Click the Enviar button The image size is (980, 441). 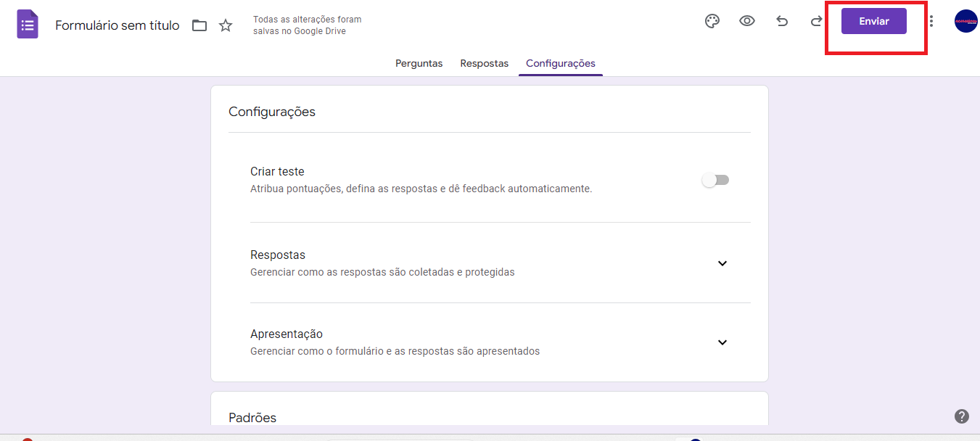pyautogui.click(x=873, y=21)
